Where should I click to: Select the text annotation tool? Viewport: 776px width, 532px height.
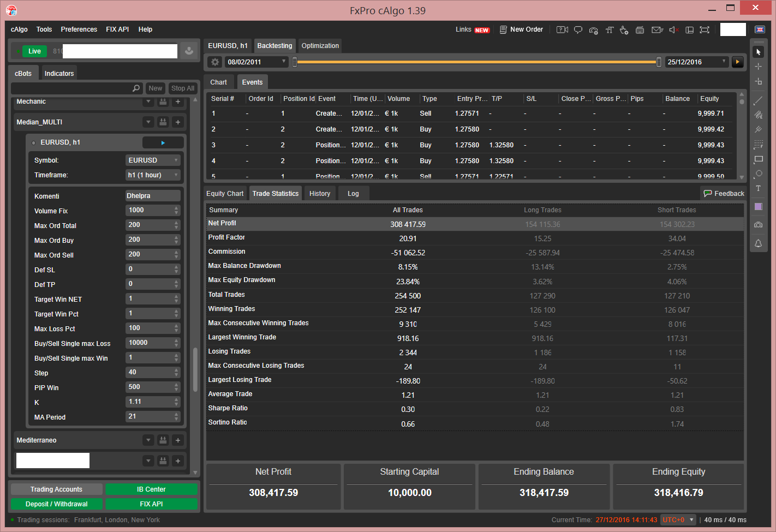coord(758,189)
